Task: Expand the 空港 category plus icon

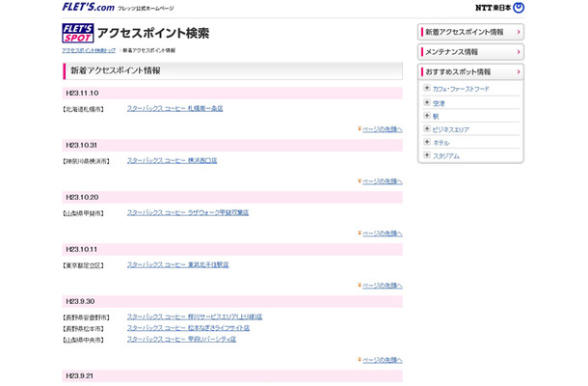Action: 427,102
